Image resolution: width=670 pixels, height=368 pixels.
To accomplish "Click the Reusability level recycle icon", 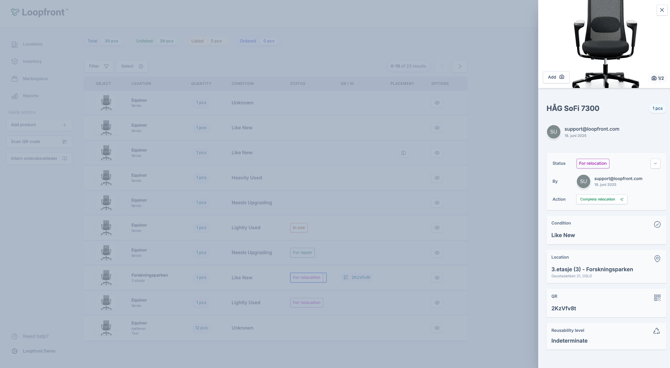I will tap(657, 331).
